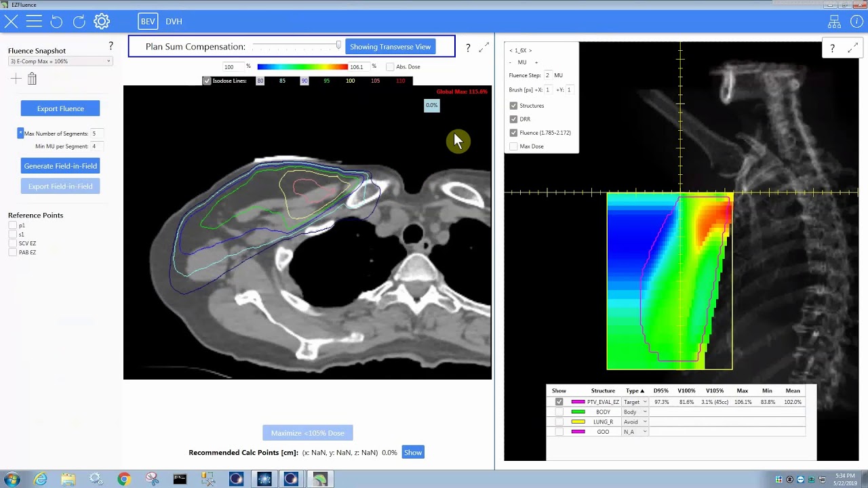Toggle DRR display checkbox
The width and height of the screenshot is (868, 488).
(x=513, y=119)
